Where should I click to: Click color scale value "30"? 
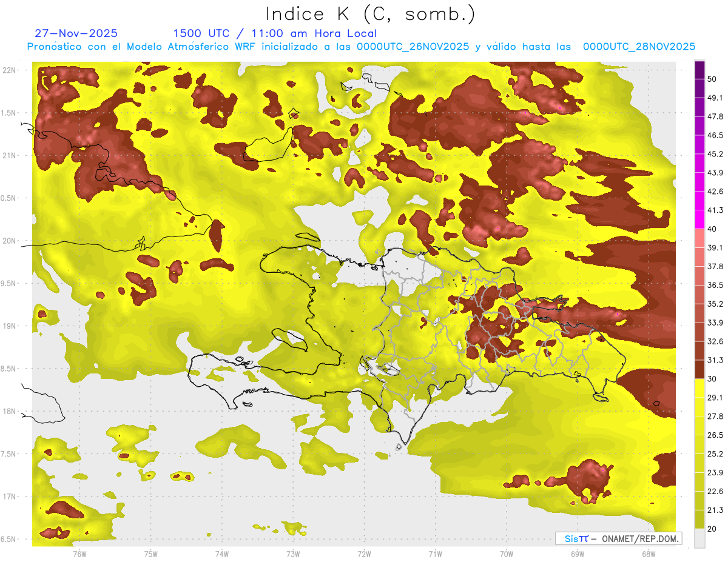(x=712, y=379)
